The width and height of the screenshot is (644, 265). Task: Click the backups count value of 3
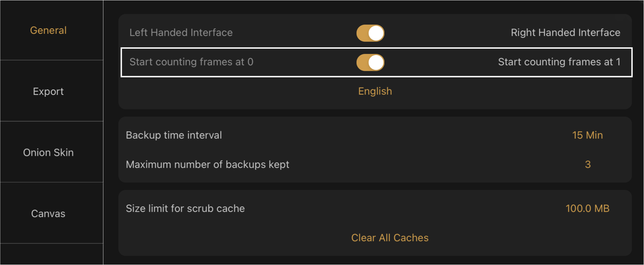[x=587, y=164]
